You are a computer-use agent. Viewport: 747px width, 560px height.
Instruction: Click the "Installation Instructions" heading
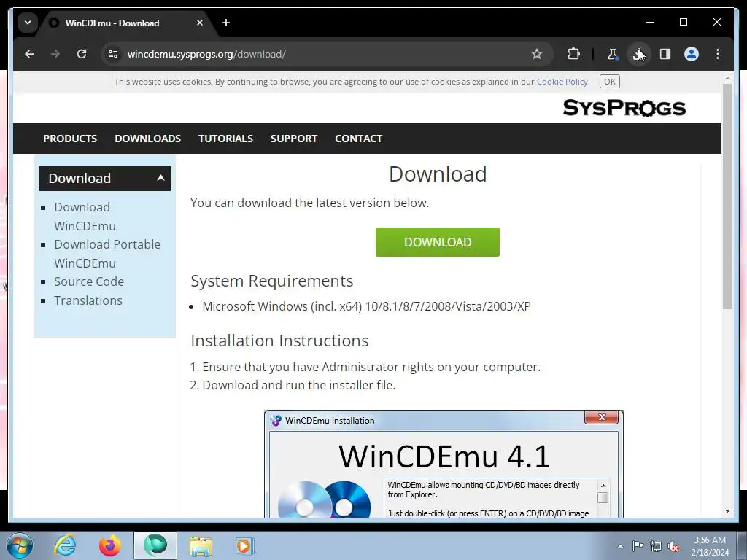pos(279,341)
